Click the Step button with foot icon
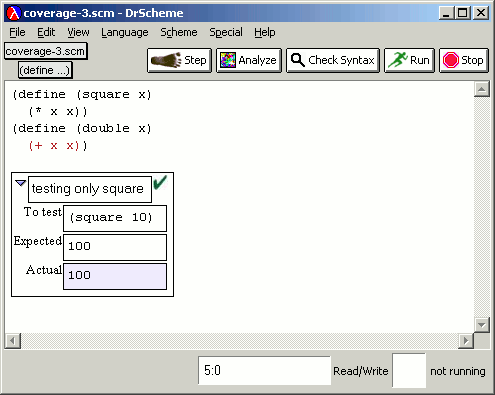 (x=179, y=60)
